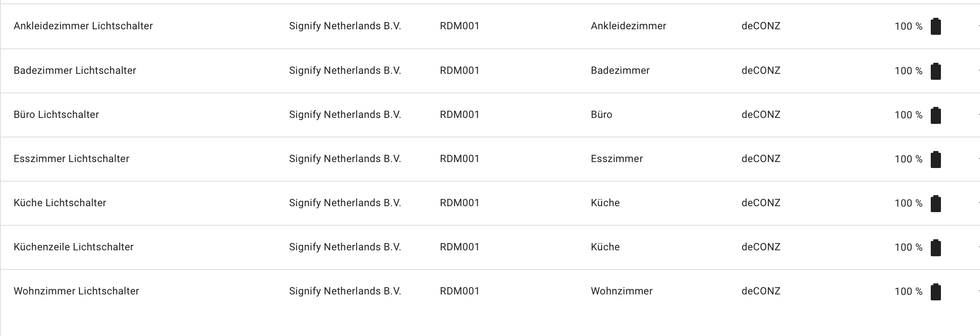Click the battery icon for Esszimmer Lichtschalter
Image resolution: width=980 pixels, height=336 pixels.
point(935,159)
